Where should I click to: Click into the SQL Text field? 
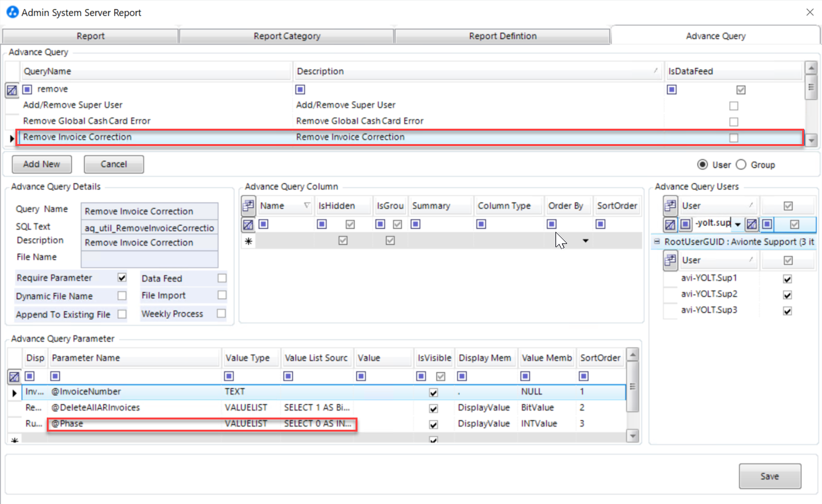150,227
